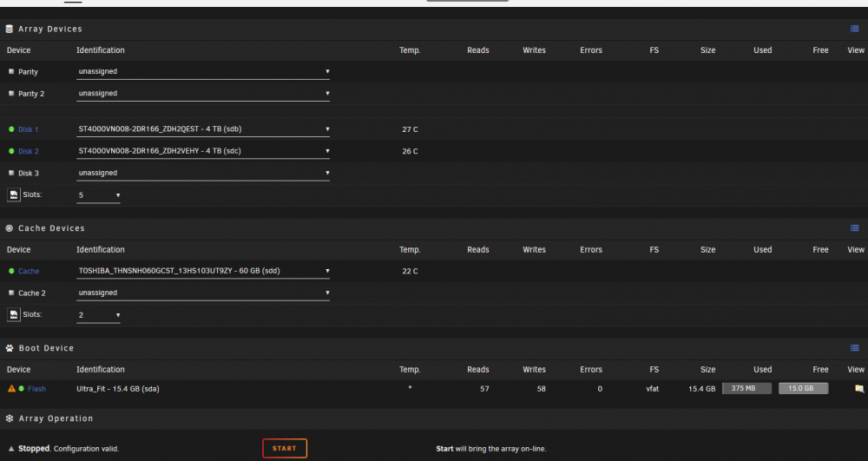
Task: Click Ultra_Fit - 15.4 GB (sda) text
Action: click(118, 389)
